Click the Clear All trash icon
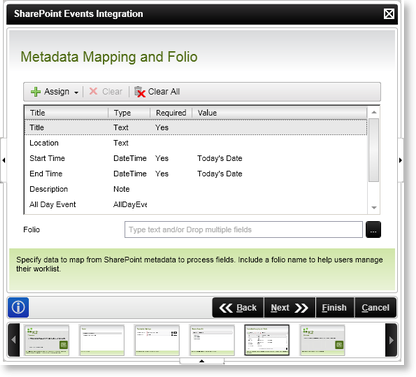The width and height of the screenshot is (416, 377). tap(140, 92)
